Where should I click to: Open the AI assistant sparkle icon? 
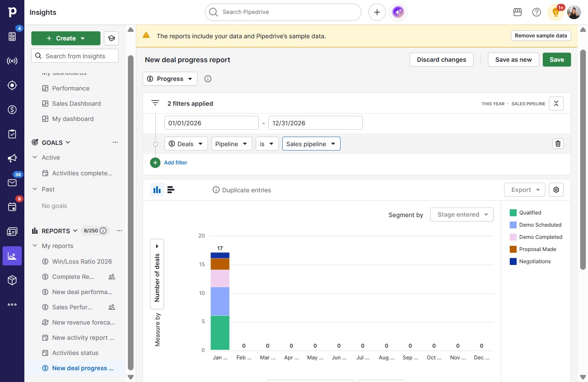click(398, 12)
